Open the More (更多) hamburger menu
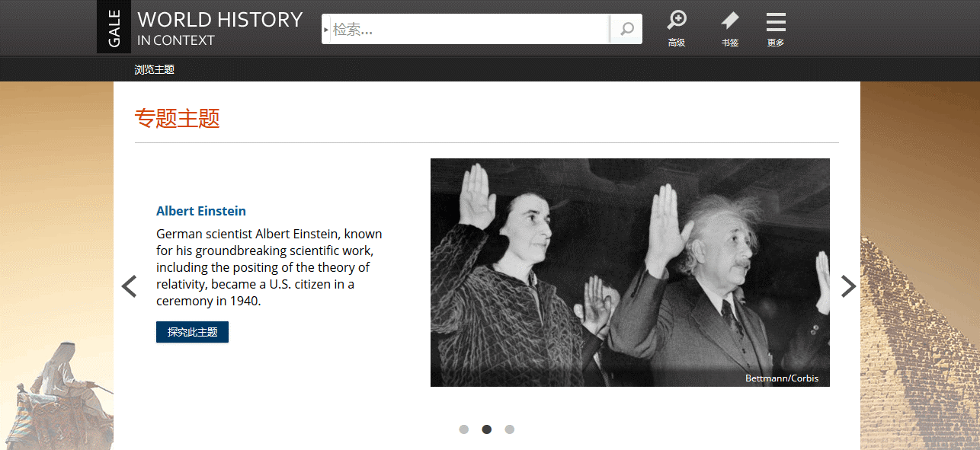The height and width of the screenshot is (450, 980). coord(776,29)
